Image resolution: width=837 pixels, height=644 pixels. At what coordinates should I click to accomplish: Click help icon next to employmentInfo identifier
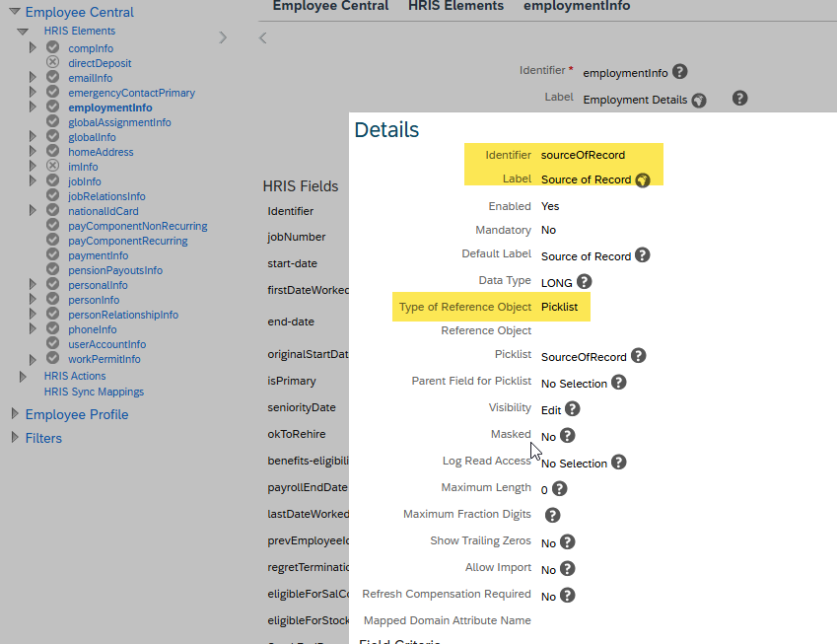tap(679, 72)
